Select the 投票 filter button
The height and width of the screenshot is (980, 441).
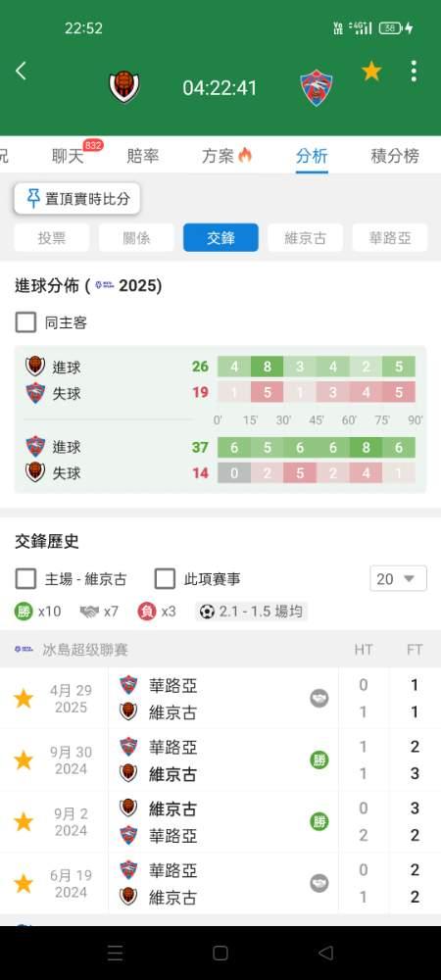click(52, 237)
